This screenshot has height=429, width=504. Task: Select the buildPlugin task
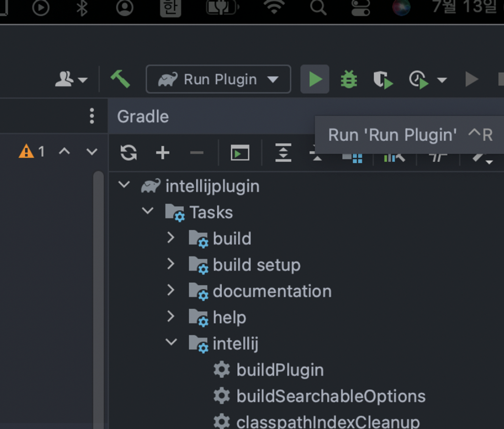pyautogui.click(x=280, y=370)
